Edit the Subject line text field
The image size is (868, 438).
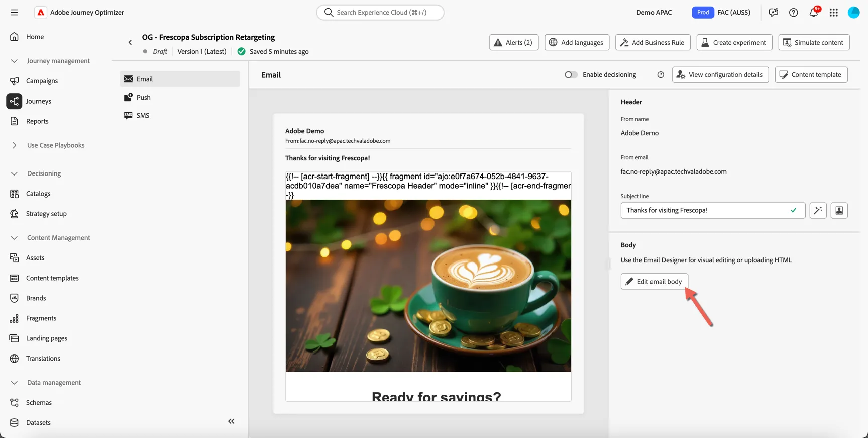tap(713, 210)
